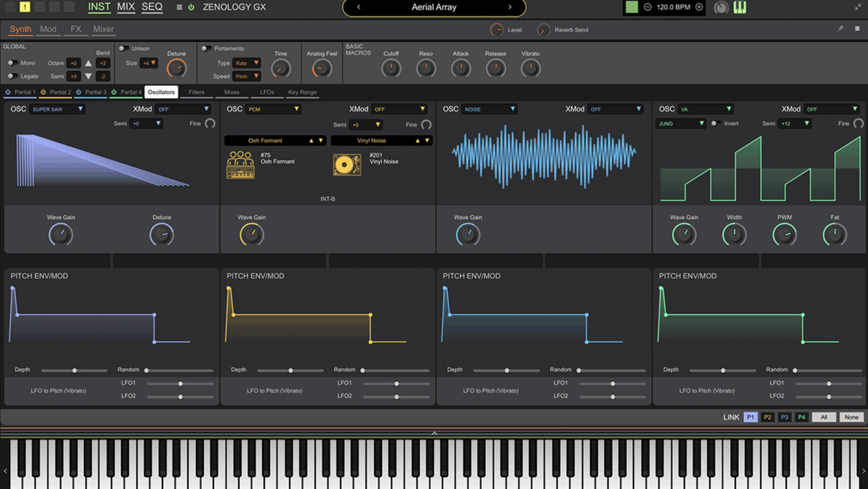Go to next preset arrow

point(510,7)
